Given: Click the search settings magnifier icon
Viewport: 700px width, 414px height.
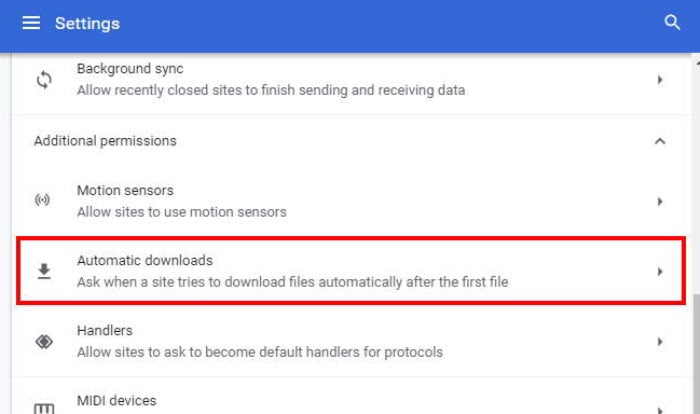Looking at the screenshot, I should pyautogui.click(x=672, y=22).
